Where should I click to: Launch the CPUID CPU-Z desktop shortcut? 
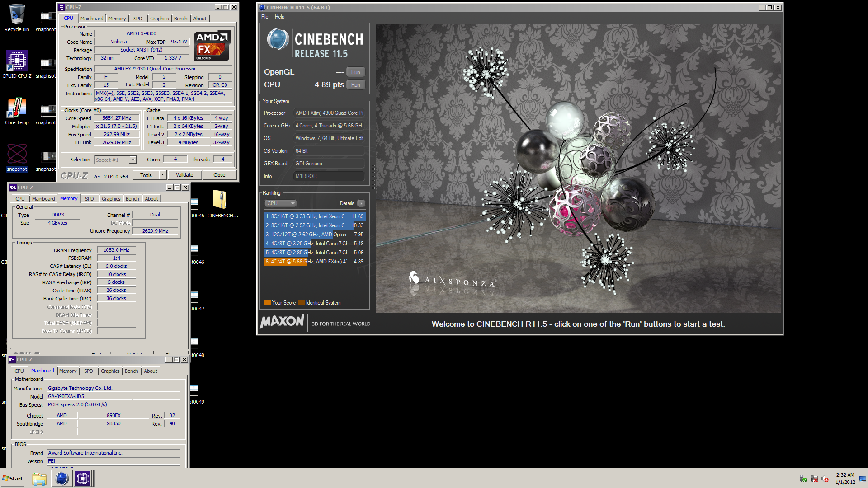pos(17,64)
